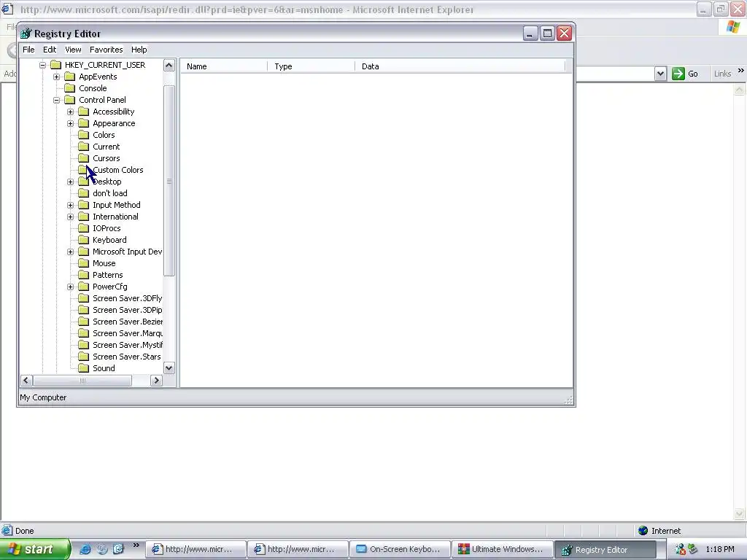
Task: Expand the Accessibility key
Action: point(71,112)
